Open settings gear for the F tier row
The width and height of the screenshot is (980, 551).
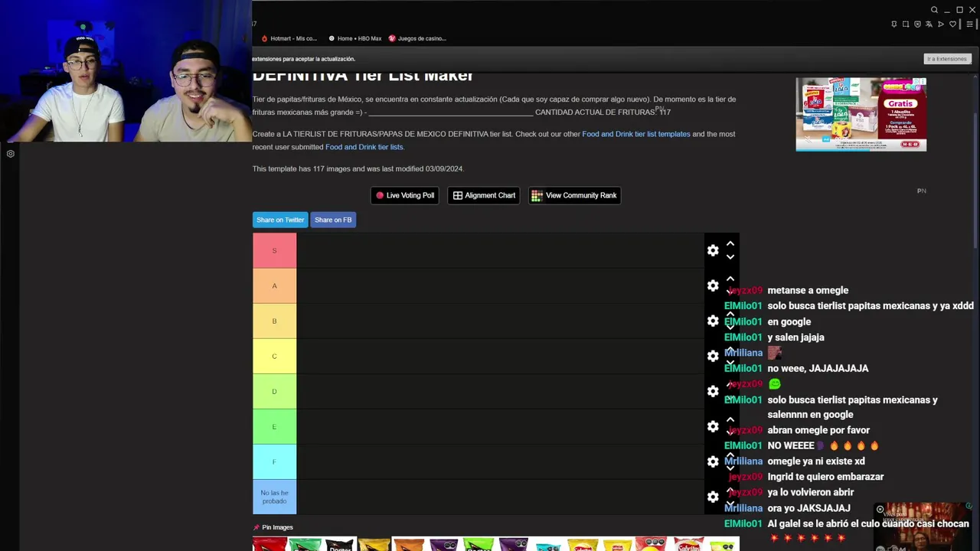[713, 461]
